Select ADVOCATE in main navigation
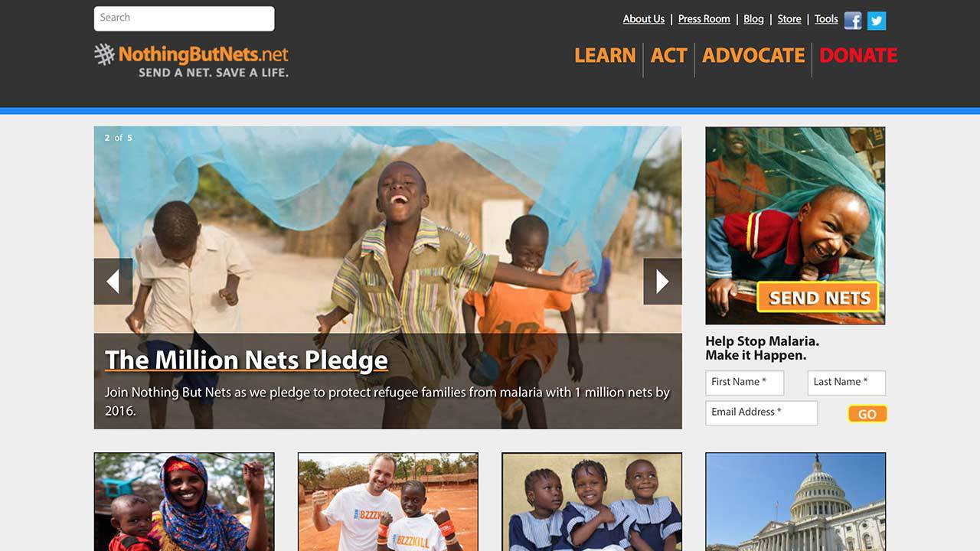This screenshot has height=551, width=980. pos(753,55)
